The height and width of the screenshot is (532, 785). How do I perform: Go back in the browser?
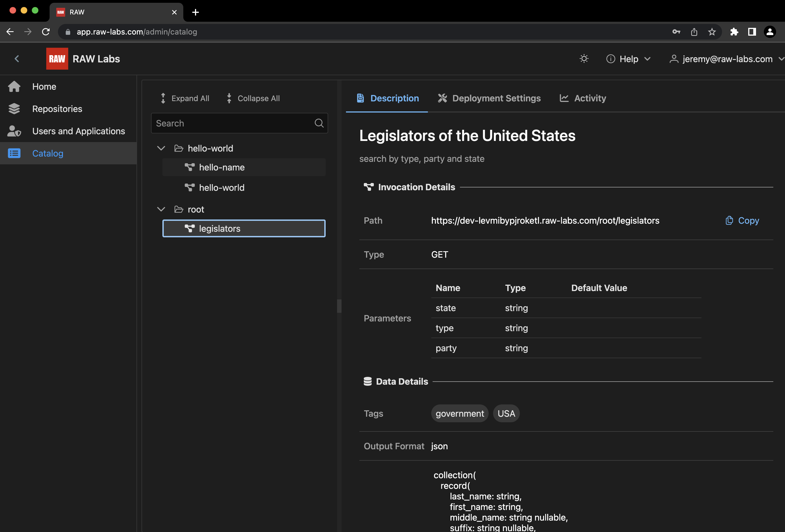pos(10,32)
